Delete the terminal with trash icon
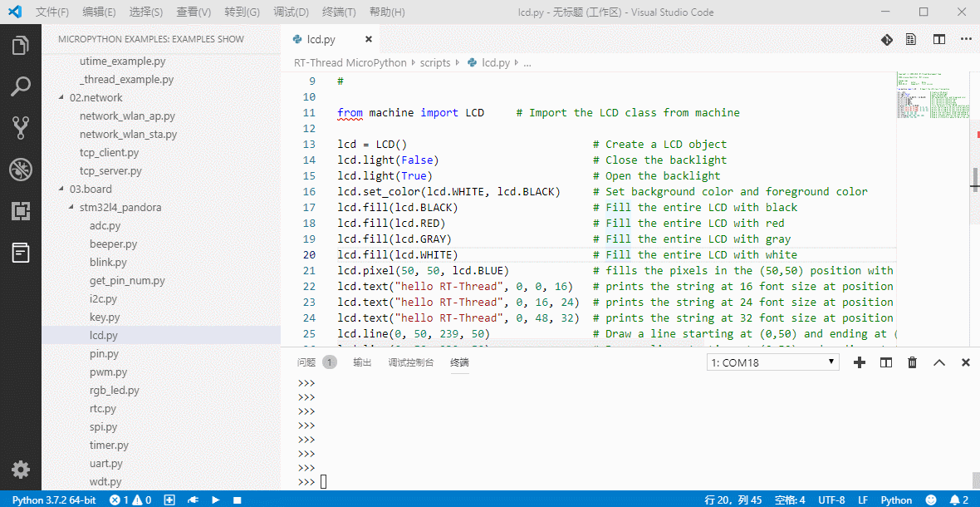 pos(912,362)
